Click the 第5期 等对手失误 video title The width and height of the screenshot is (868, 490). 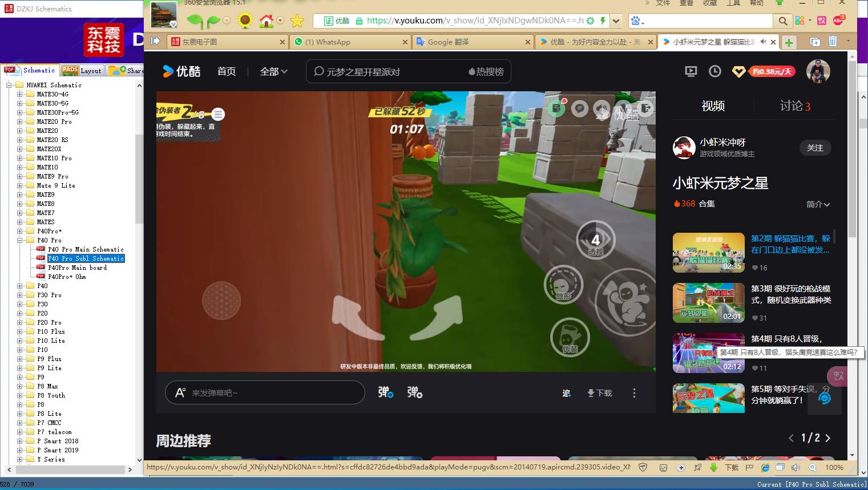791,395
